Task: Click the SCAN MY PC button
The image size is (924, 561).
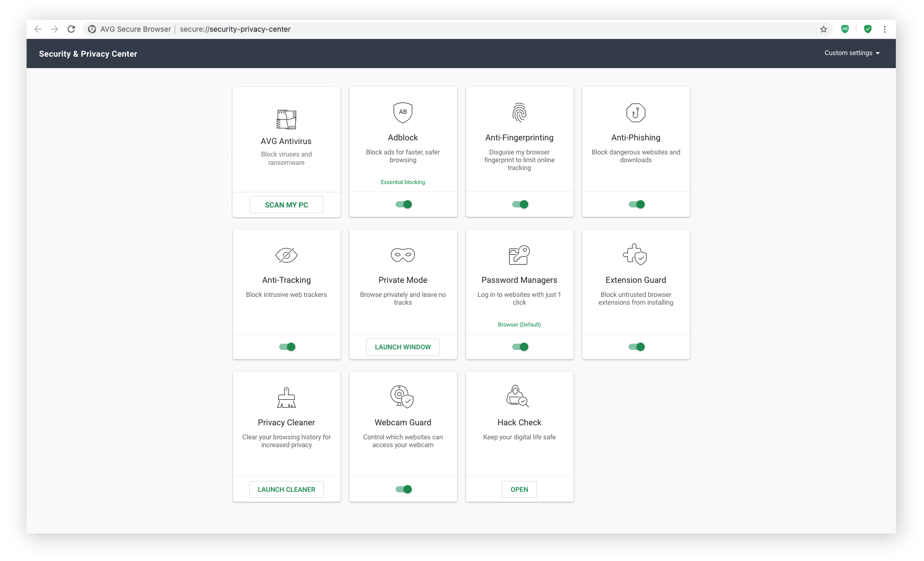Action: (286, 204)
